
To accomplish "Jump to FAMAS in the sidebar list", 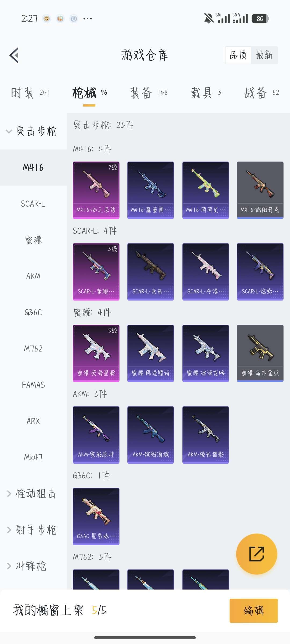I will point(33,385).
